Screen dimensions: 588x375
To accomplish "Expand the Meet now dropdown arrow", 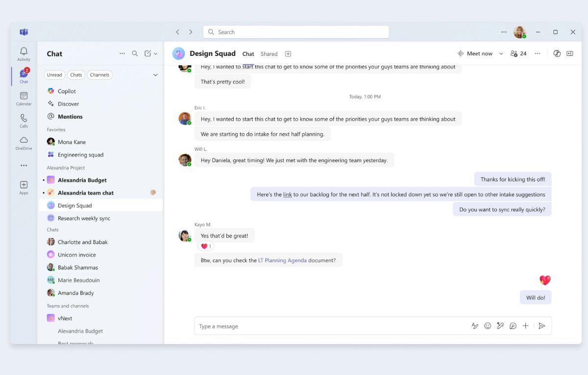I will click(501, 54).
